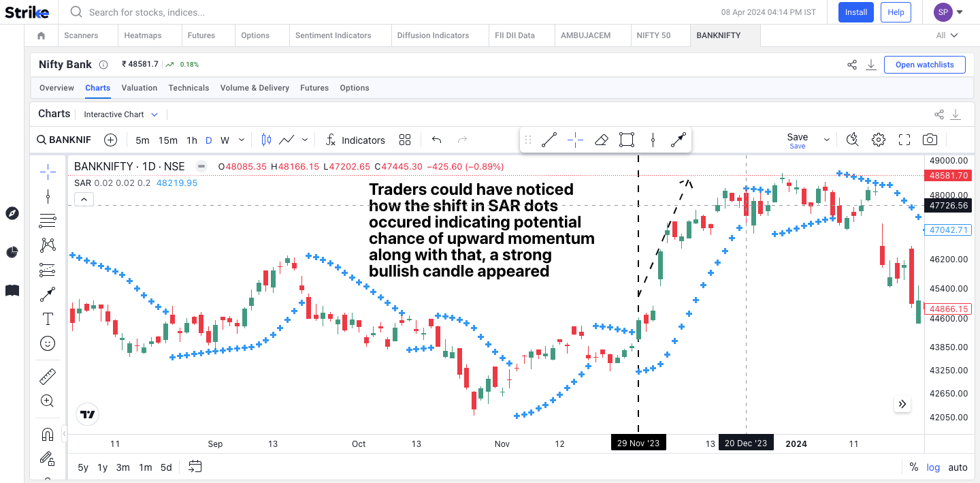Select the pattern/path drawing tool
Screen dimensions: 980x483
[48, 245]
